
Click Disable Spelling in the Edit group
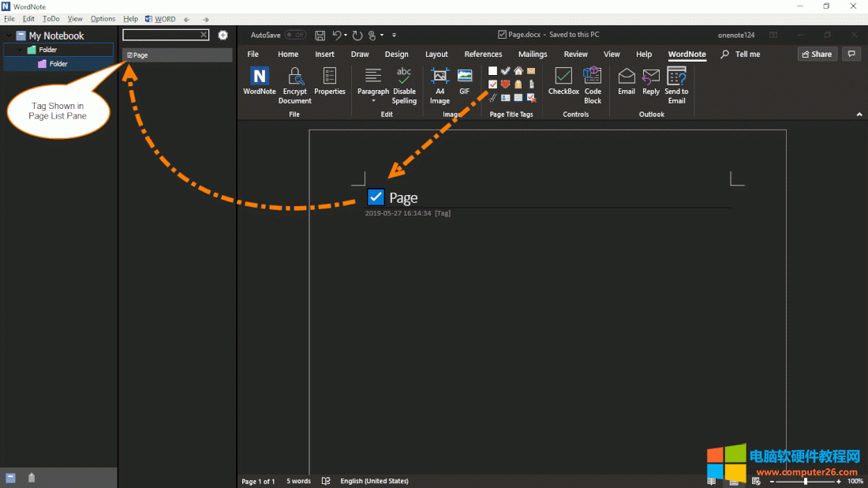(x=404, y=85)
